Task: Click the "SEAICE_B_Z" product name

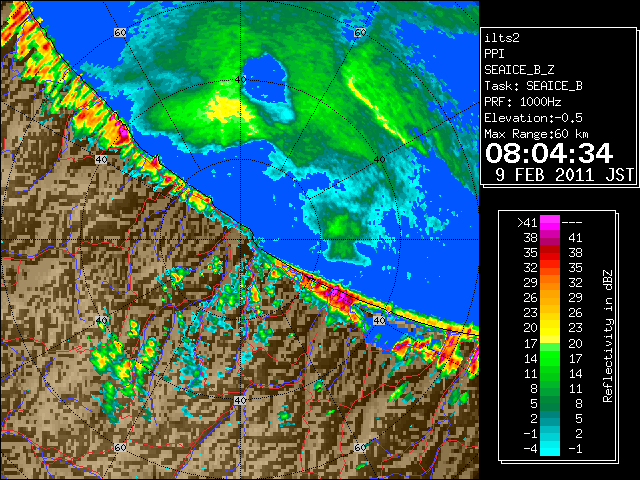Action: tap(519, 70)
